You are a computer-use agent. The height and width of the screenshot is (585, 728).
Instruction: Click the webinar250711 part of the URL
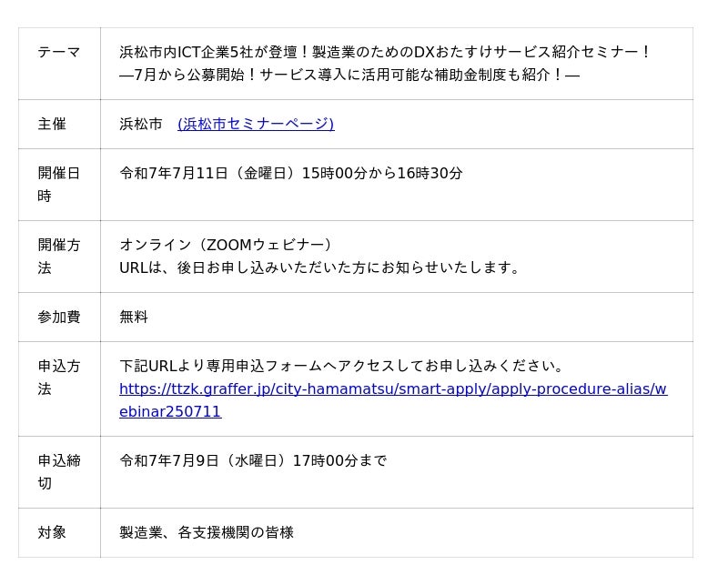click(170, 411)
